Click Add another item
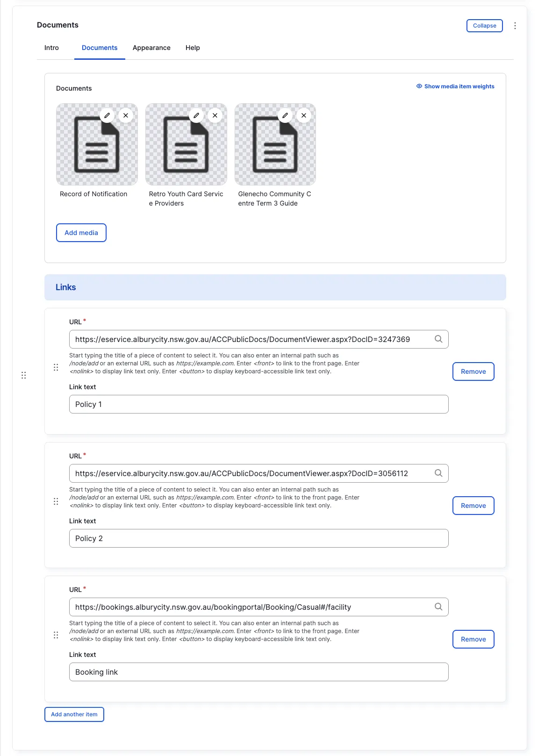538x756 pixels. (74, 714)
